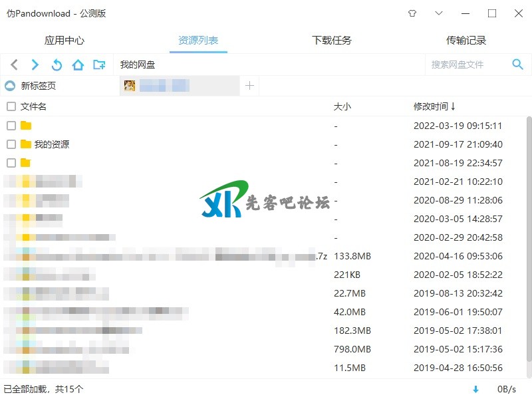Go to the home directory icon

[x=78, y=65]
